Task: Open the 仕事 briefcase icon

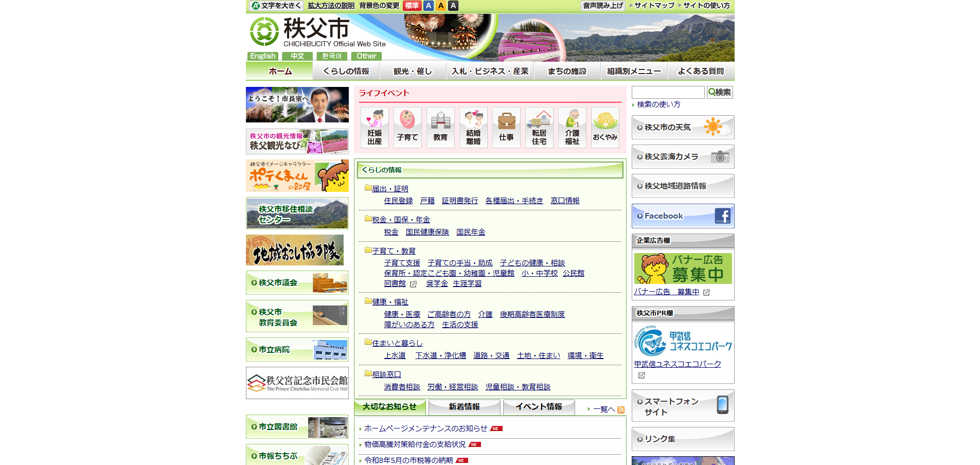Action: click(x=506, y=128)
